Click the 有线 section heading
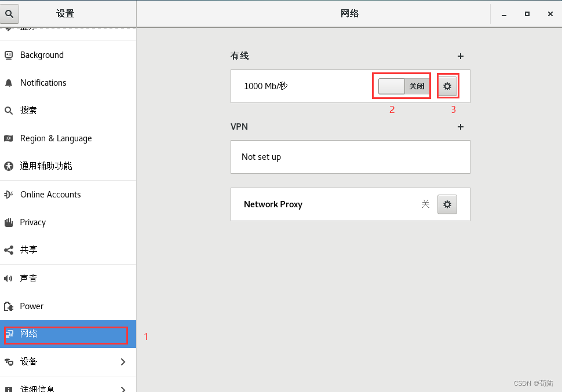 [239, 56]
